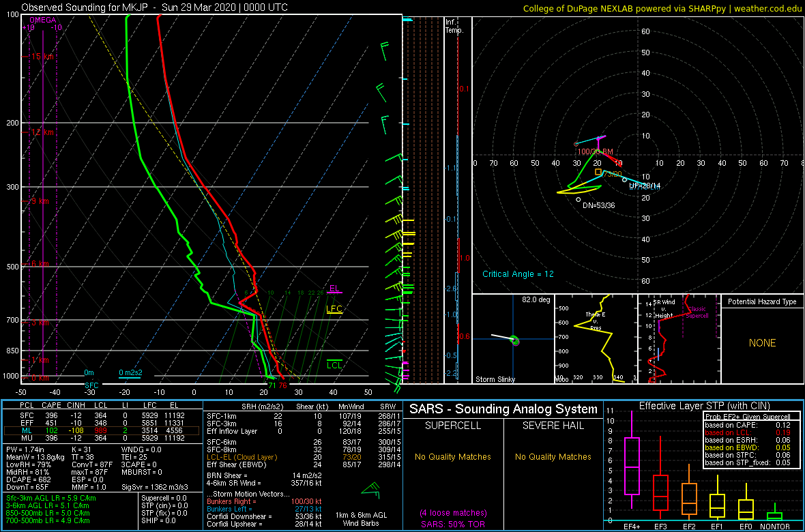Click the Bunkers right mover circle on hodograph

[x=576, y=144]
